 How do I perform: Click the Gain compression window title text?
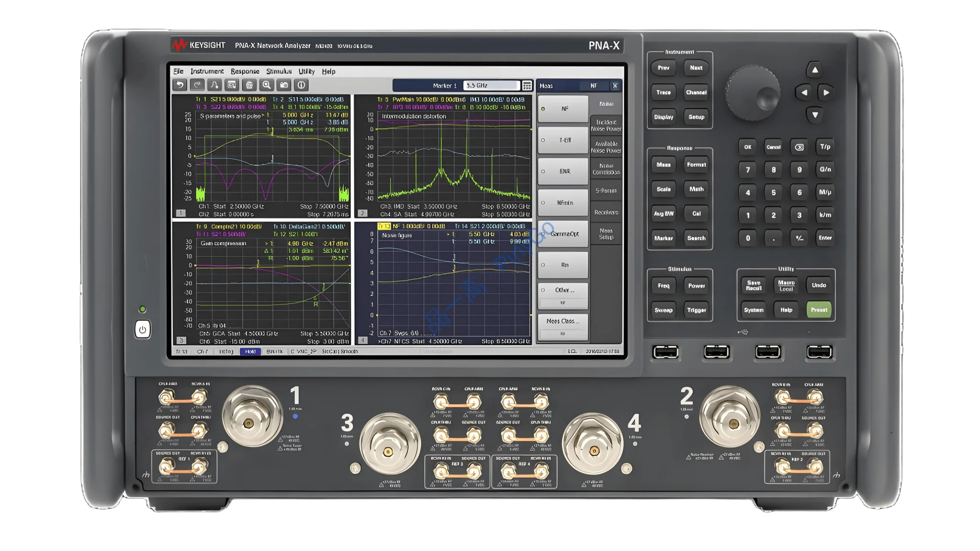223,244
